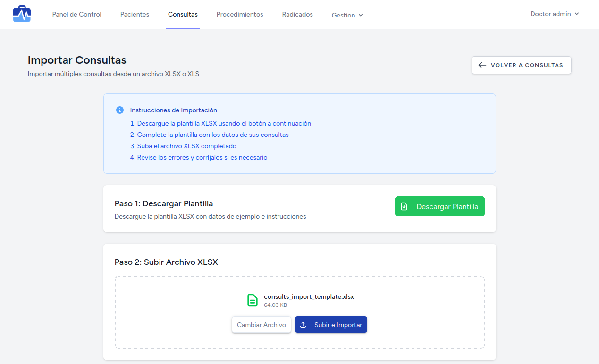Click the consults_import_template.xlsx file name
599x364 pixels.
[309, 297]
